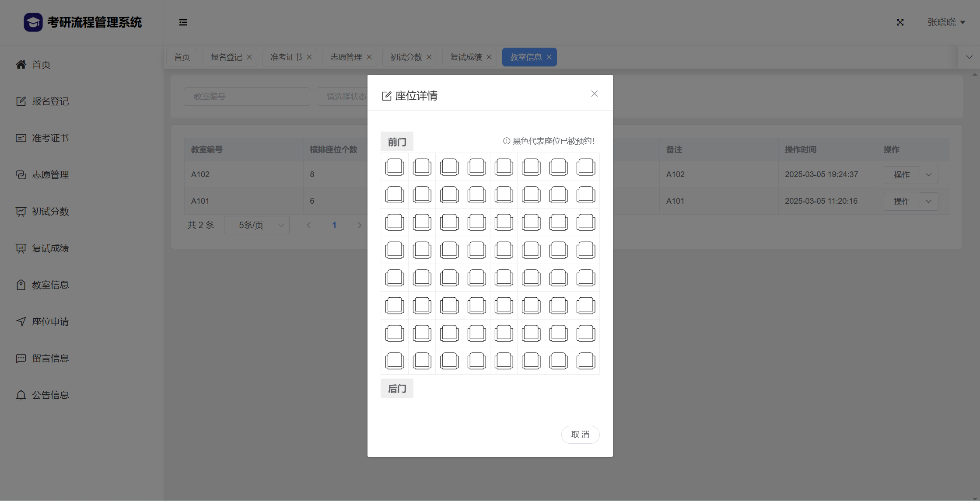This screenshot has height=501, width=980.
Task: Switch to the 报名登记 tab
Action: [x=226, y=57]
